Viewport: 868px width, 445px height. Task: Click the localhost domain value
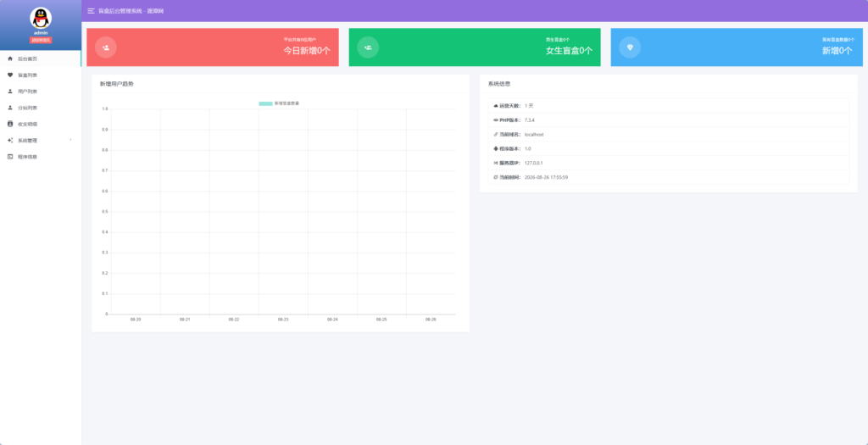tap(534, 135)
